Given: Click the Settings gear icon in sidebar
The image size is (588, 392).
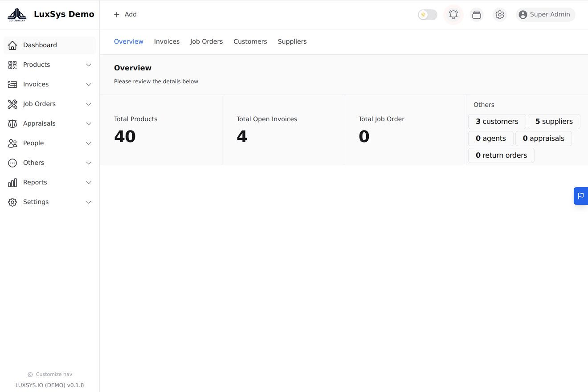Looking at the screenshot, I should (x=12, y=202).
